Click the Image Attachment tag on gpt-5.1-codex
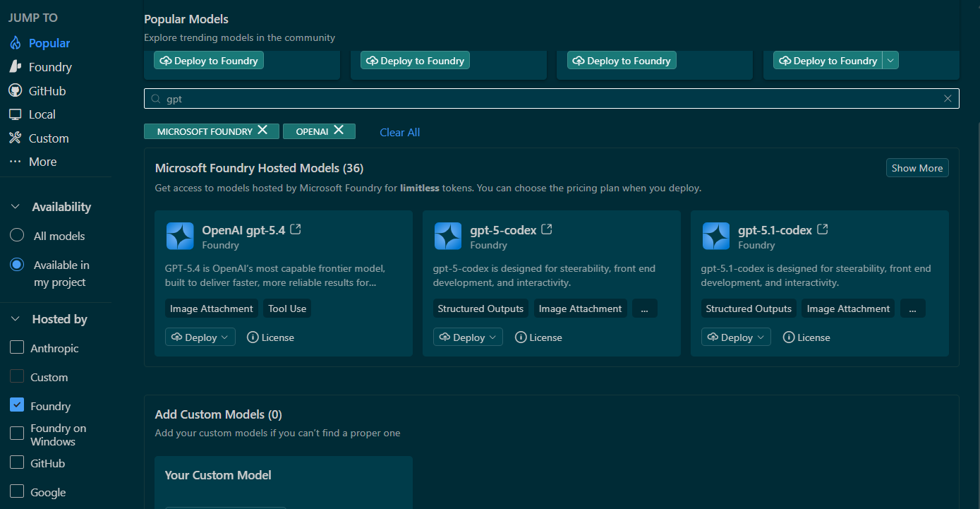 pos(848,309)
